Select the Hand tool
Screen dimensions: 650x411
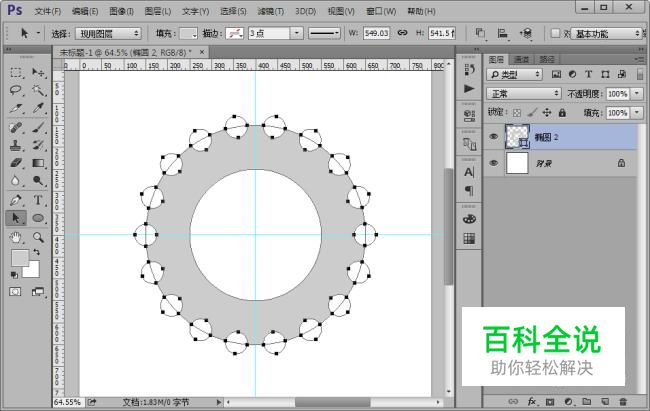pos(16,237)
